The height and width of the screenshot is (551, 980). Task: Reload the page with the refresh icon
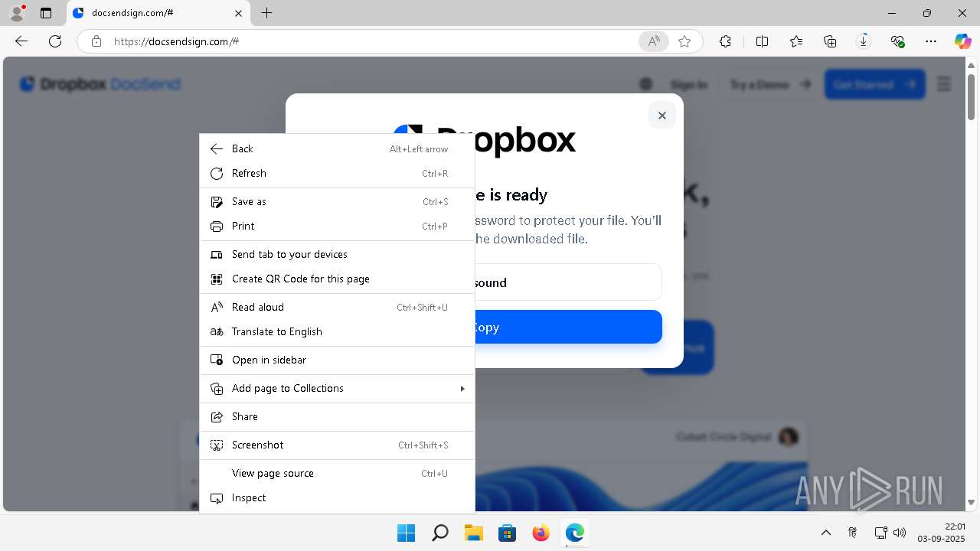pos(55,41)
